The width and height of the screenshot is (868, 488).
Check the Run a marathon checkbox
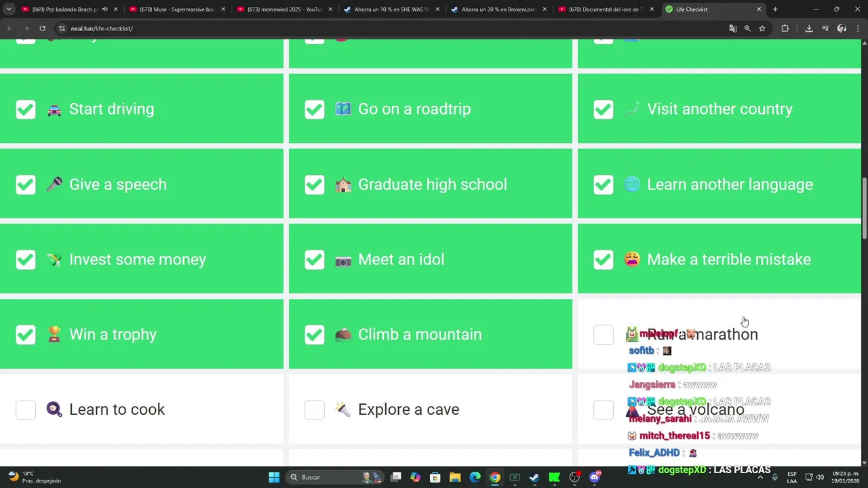tap(604, 335)
